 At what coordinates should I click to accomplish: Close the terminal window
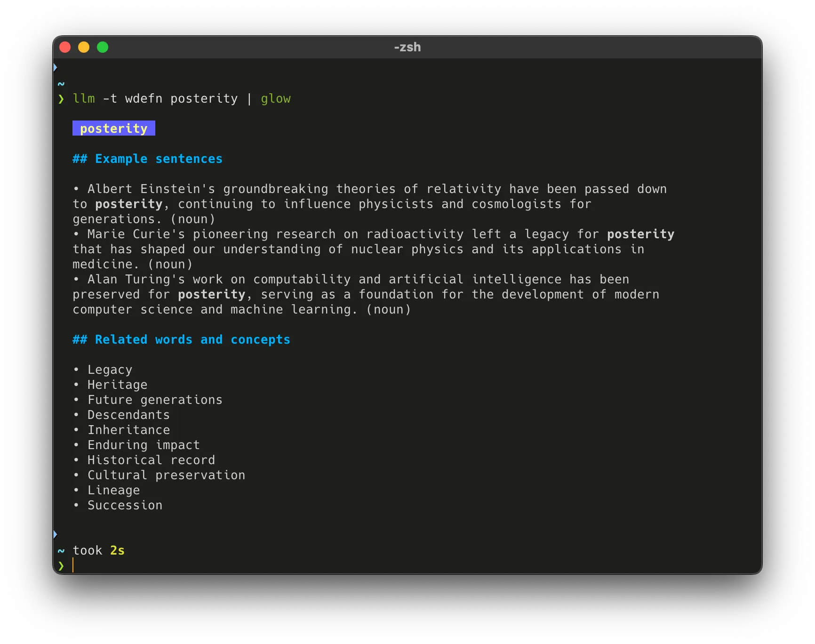(x=65, y=47)
